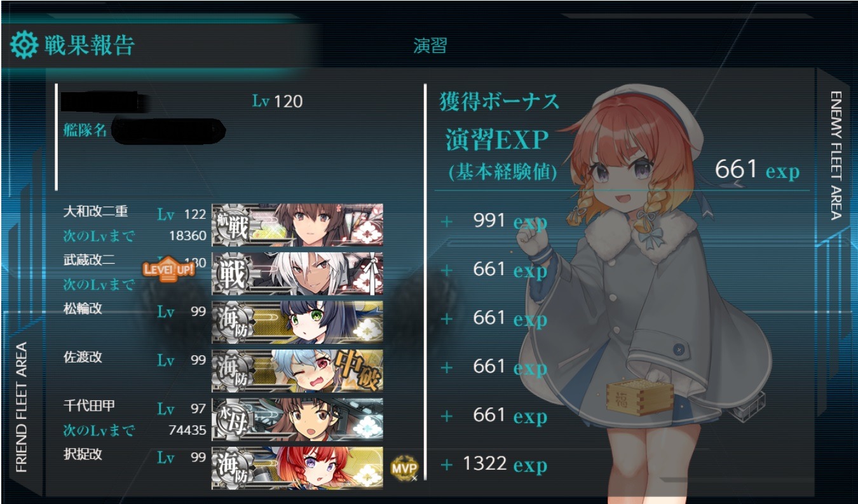
Task: Click the 海防 emblem on 択捉改 banner
Action: [x=232, y=468]
